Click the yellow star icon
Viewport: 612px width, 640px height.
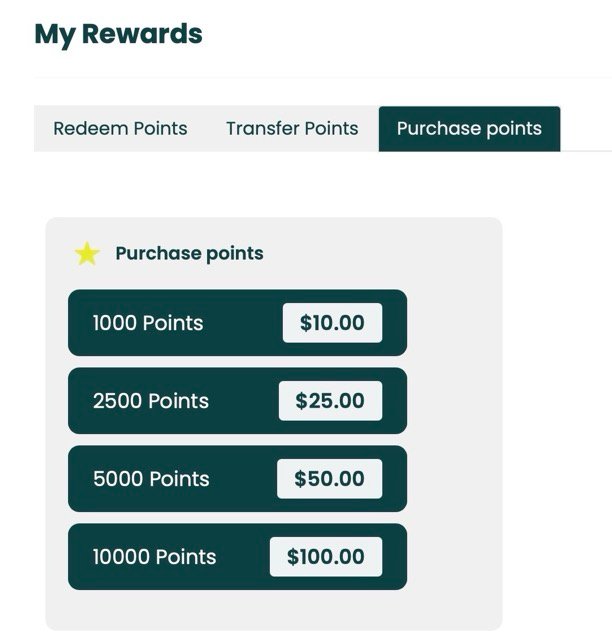pyautogui.click(x=87, y=254)
